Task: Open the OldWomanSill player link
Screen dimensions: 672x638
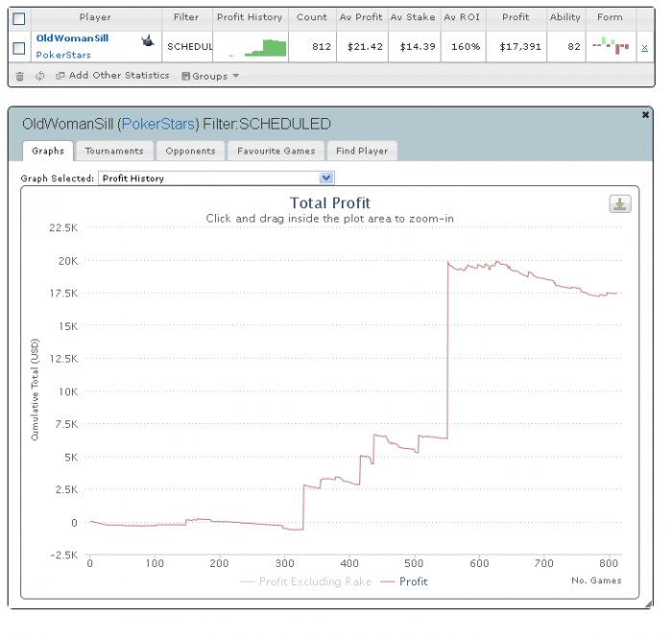Action: click(73, 38)
